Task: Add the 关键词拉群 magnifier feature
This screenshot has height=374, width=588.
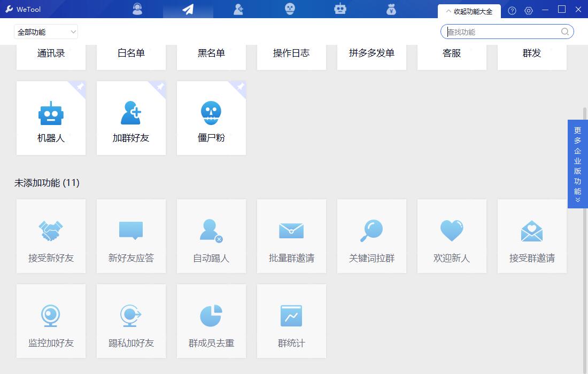Action: tap(372, 237)
